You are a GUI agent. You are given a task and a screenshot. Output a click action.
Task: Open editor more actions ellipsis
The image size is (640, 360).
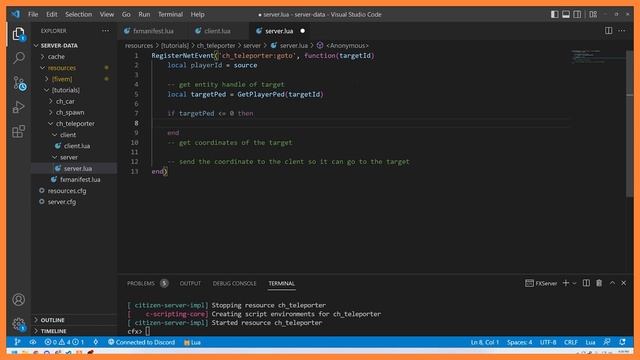622,31
